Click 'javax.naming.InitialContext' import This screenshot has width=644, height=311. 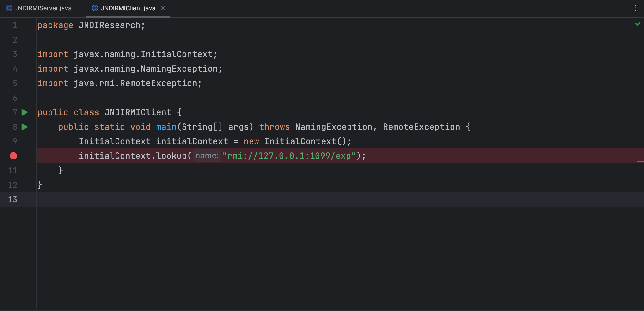143,54
